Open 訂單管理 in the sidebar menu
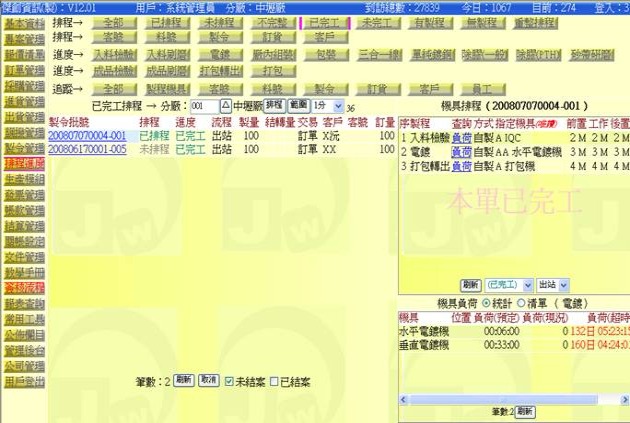The image size is (630, 423). [22, 72]
